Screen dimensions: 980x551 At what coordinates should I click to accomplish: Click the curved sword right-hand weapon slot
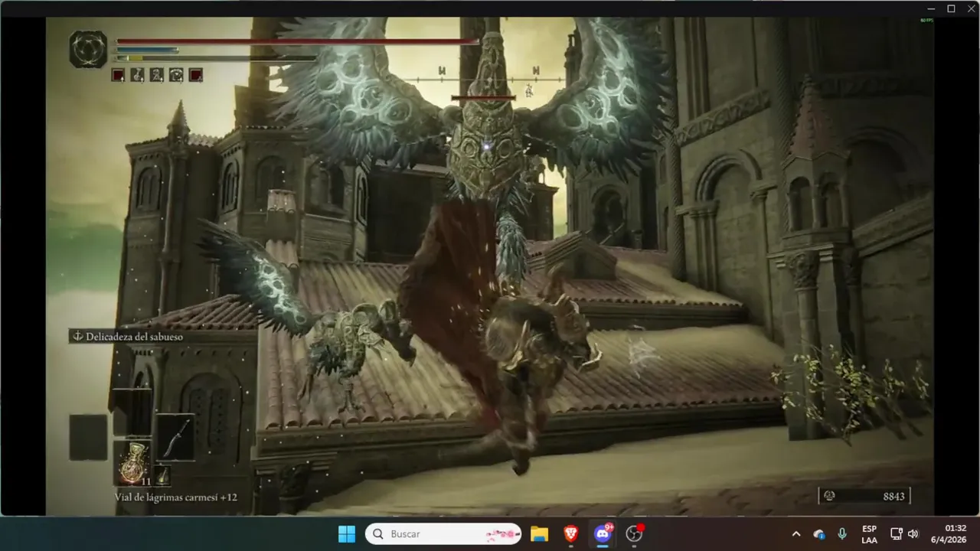coord(176,438)
